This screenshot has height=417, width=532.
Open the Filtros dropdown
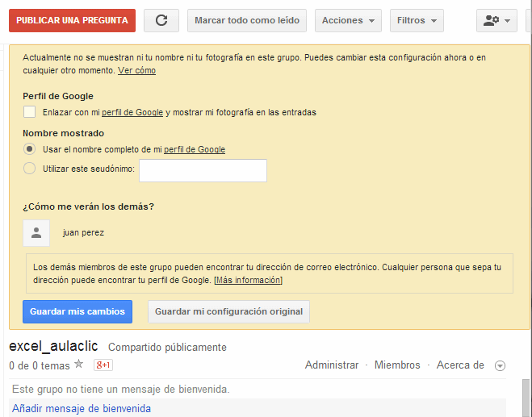(x=417, y=20)
